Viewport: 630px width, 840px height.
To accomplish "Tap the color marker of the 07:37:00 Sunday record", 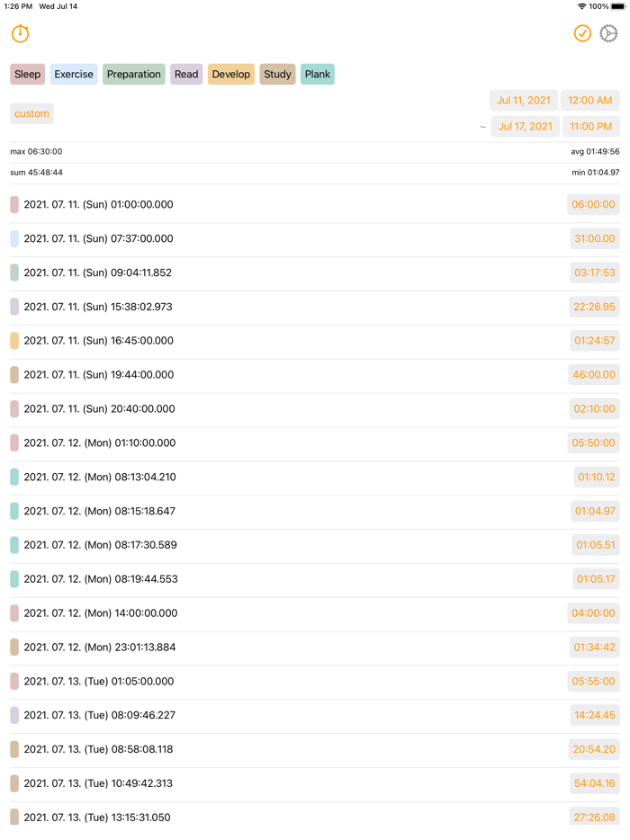I will [14, 239].
